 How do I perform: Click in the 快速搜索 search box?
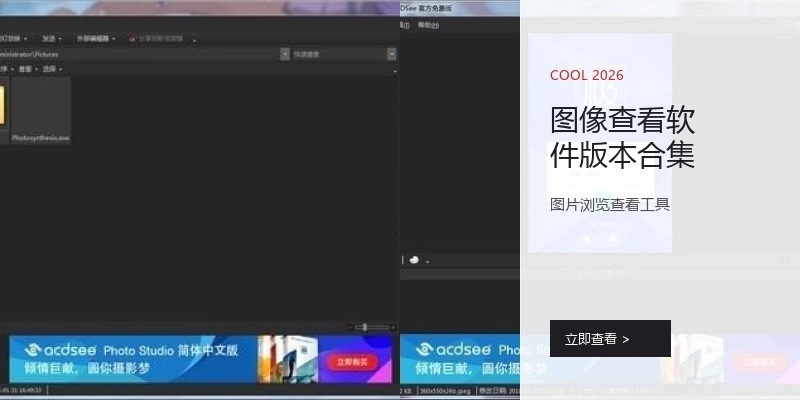coord(339,54)
